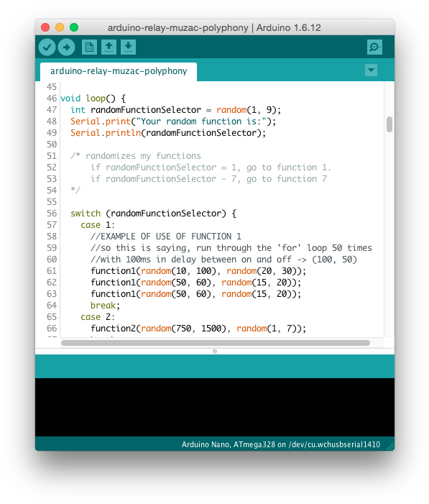This screenshot has height=504, width=429.
Task: Click on 'void loop() {' line
Action: coord(93,98)
